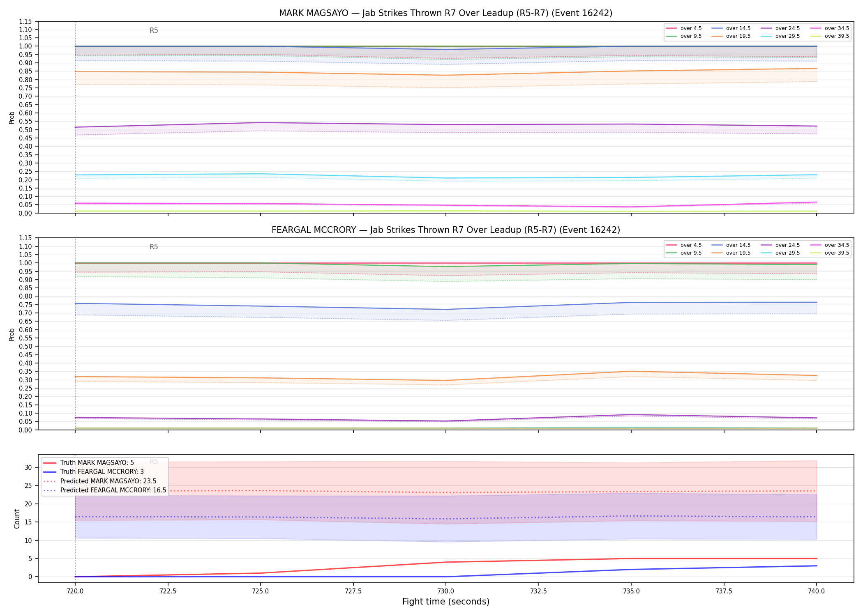Select 'over 4.5' legend entry in Magsayo chart
863x616 pixels.
pyautogui.click(x=684, y=28)
